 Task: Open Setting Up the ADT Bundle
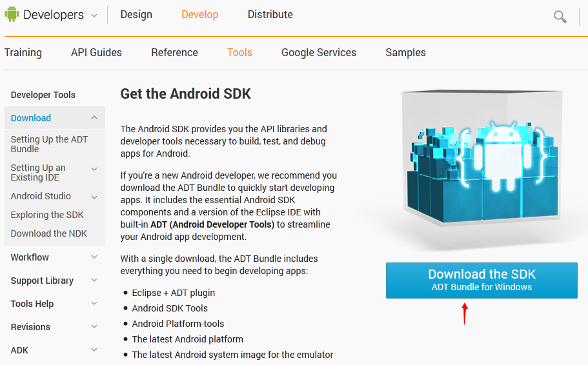click(x=49, y=144)
